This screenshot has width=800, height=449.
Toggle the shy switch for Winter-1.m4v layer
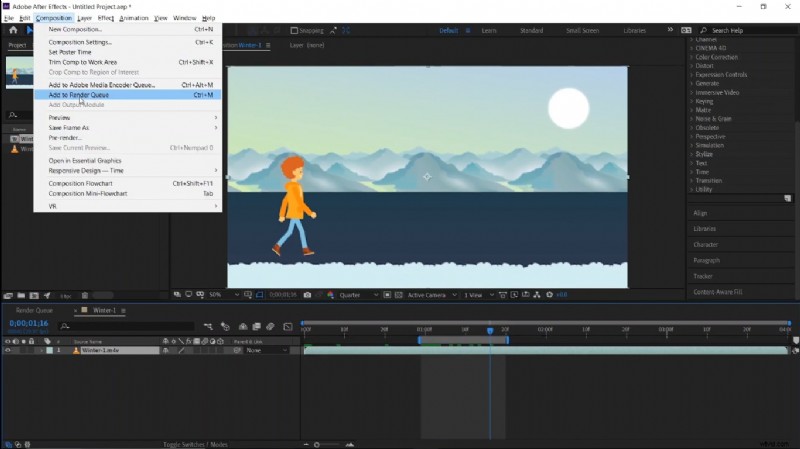(165, 351)
